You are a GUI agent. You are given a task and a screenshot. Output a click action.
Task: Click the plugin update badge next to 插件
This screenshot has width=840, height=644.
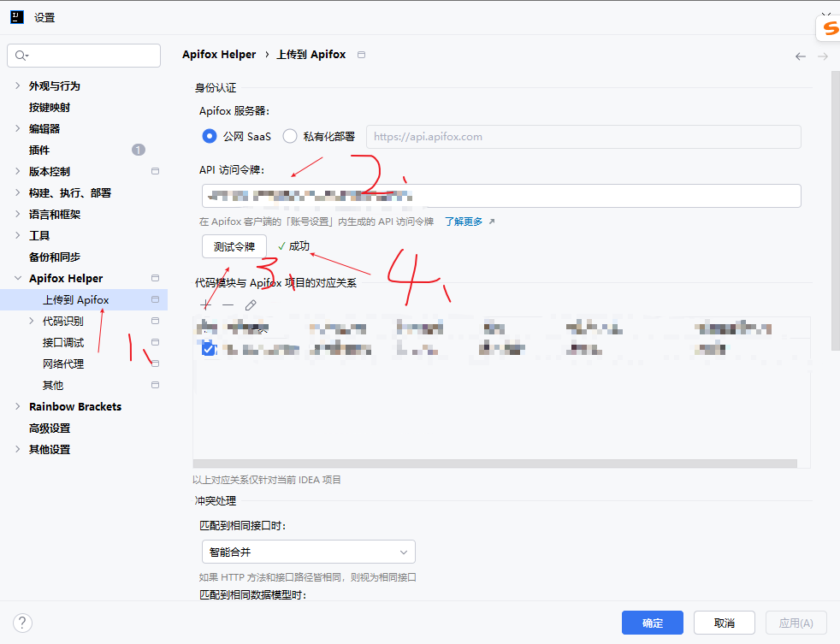pyautogui.click(x=139, y=150)
